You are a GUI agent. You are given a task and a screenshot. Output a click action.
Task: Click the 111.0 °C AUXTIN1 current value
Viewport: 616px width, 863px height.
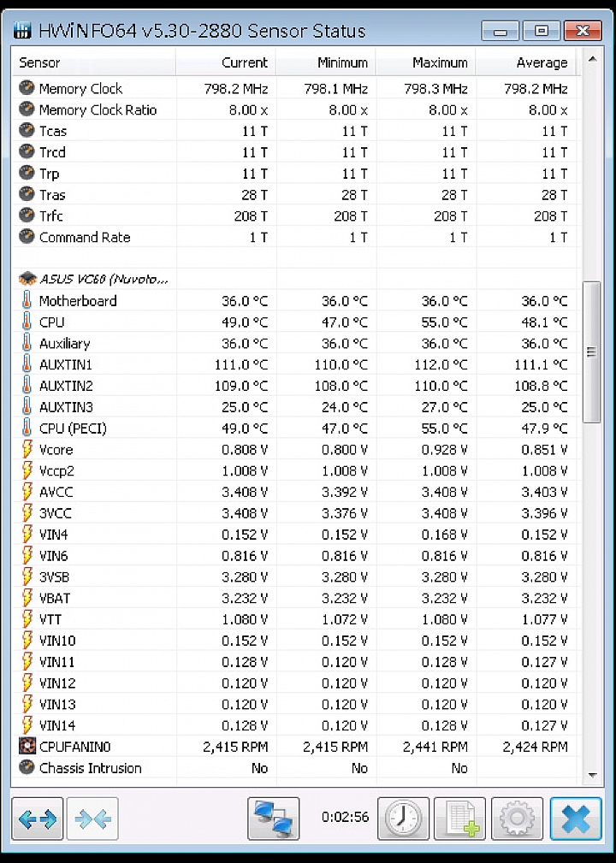pos(241,364)
